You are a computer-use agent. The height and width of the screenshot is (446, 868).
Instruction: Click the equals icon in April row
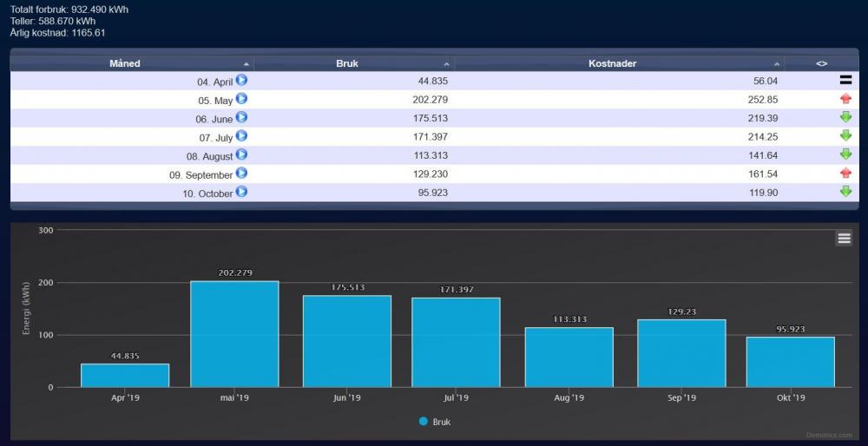845,80
